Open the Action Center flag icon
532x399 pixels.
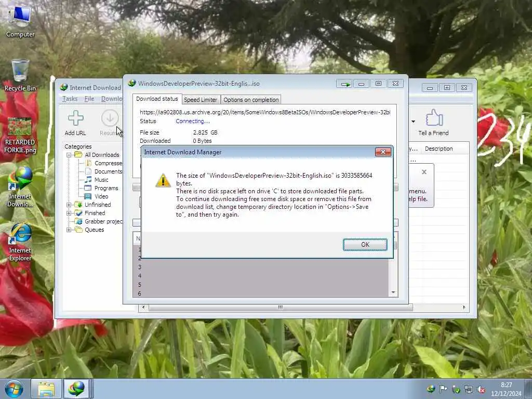(443, 389)
